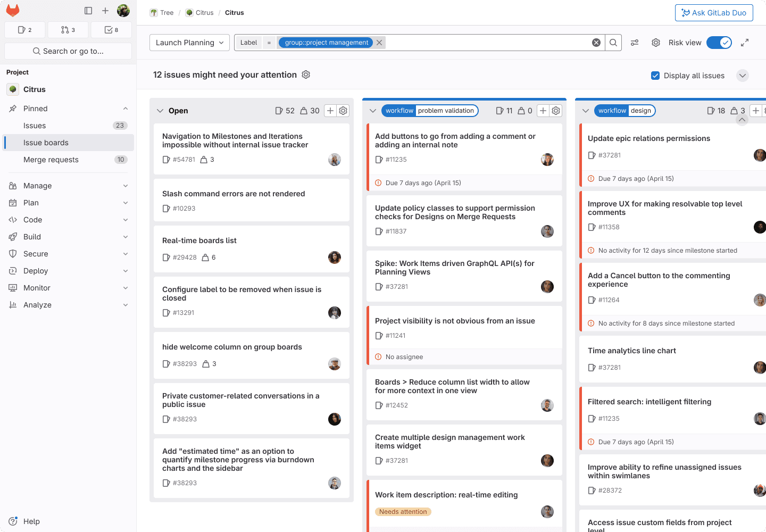Expand the Analyze menu section
Viewport: 766px width, 532px height.
click(x=68, y=305)
